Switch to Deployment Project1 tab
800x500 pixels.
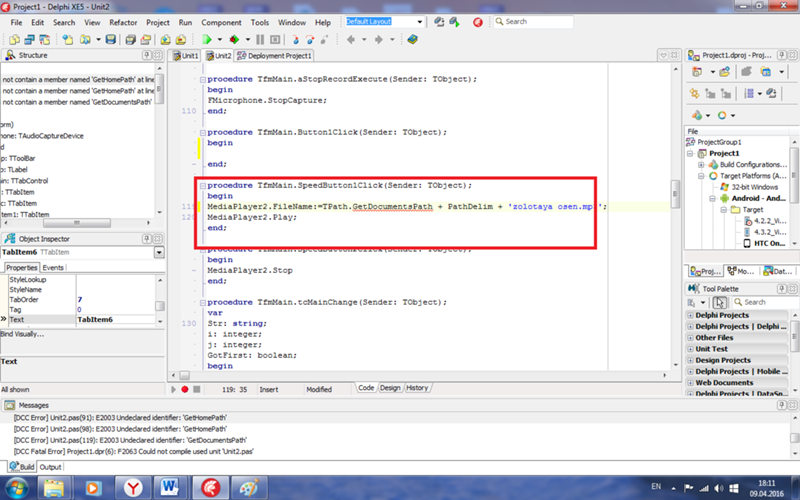click(274, 56)
